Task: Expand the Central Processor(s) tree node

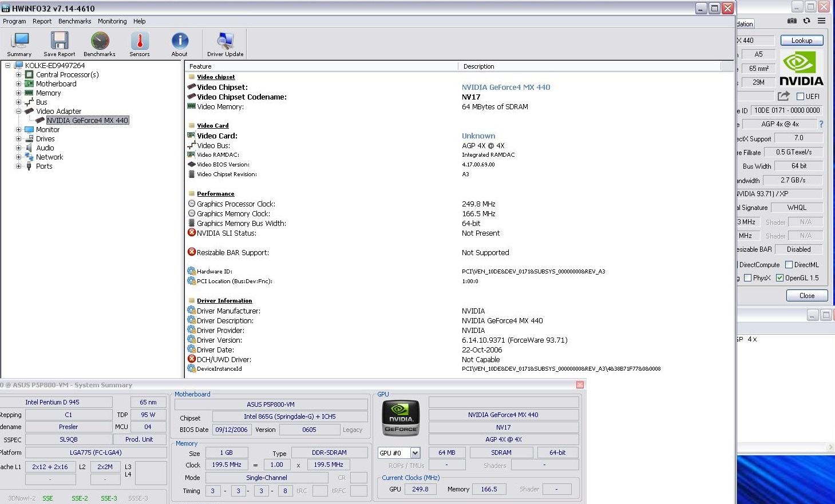Action: click(x=18, y=75)
